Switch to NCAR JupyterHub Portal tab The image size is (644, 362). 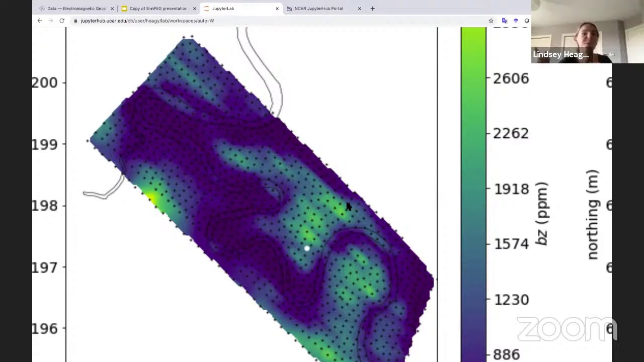pyautogui.click(x=323, y=9)
